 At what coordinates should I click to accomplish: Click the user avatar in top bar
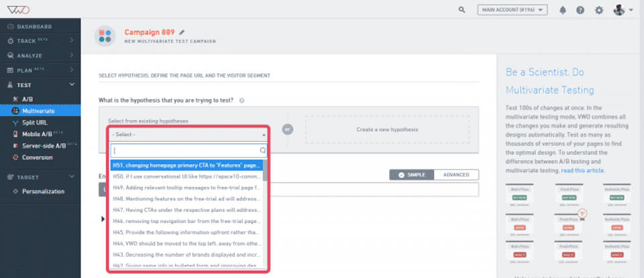point(620,10)
